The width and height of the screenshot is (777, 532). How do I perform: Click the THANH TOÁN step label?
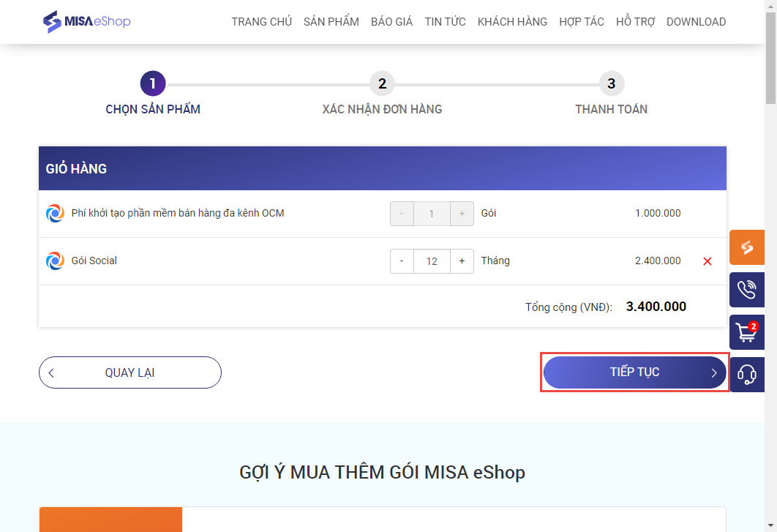click(x=612, y=109)
